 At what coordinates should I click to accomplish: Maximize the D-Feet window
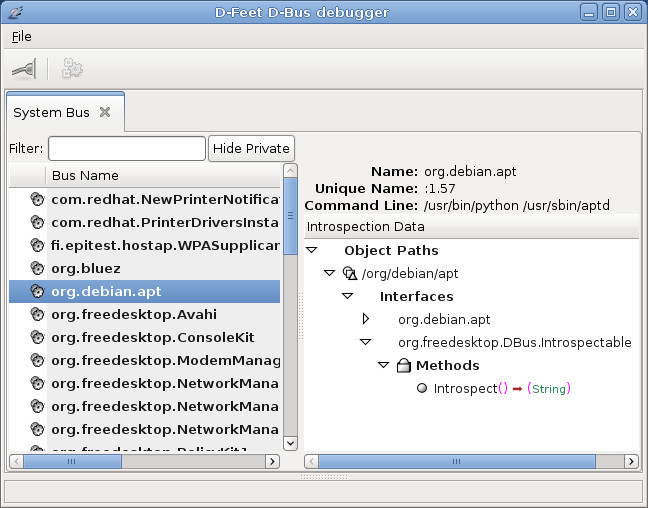click(611, 12)
